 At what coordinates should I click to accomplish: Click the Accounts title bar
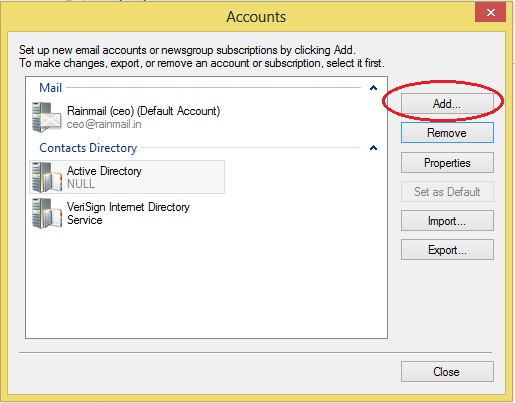point(256,17)
